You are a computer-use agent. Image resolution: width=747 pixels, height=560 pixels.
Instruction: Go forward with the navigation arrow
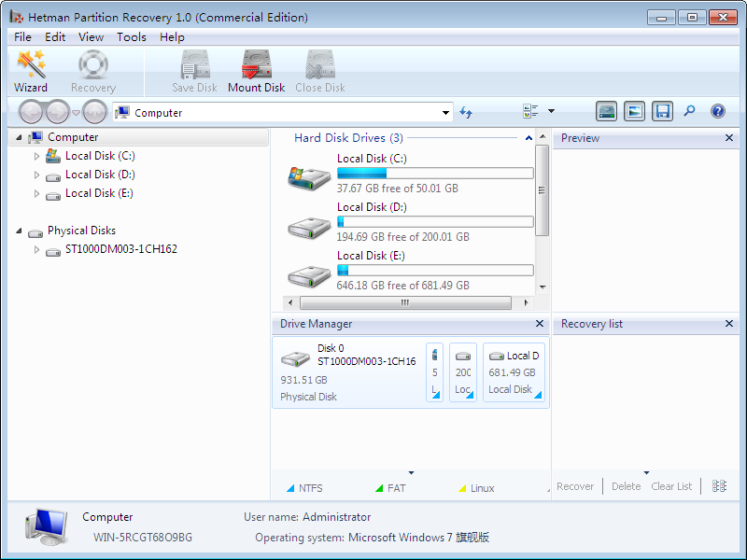(58, 112)
